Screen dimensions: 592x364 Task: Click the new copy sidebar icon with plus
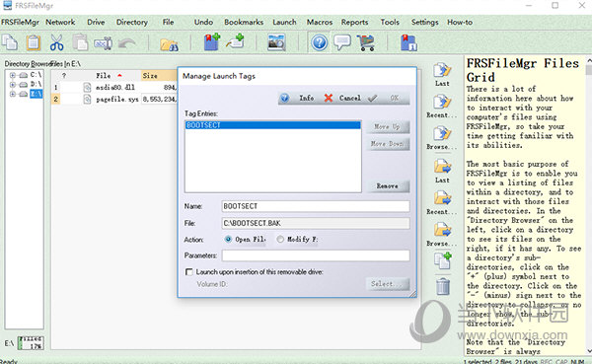(x=442, y=261)
